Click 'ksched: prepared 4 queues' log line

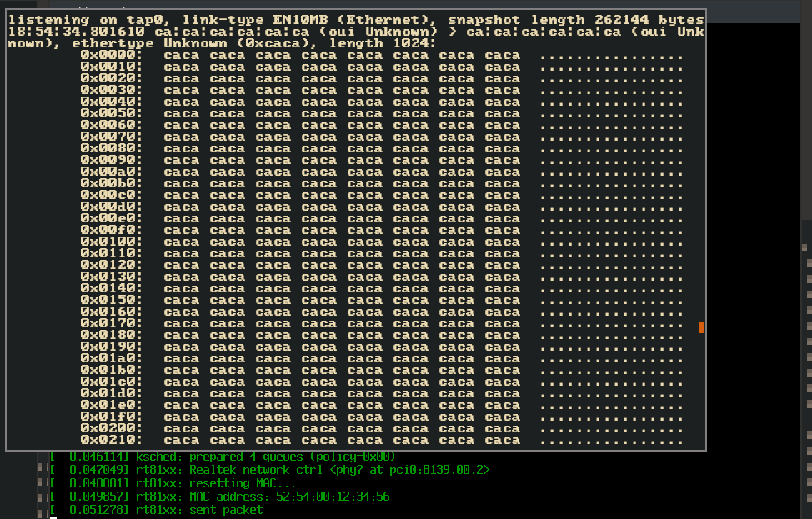coord(223,457)
